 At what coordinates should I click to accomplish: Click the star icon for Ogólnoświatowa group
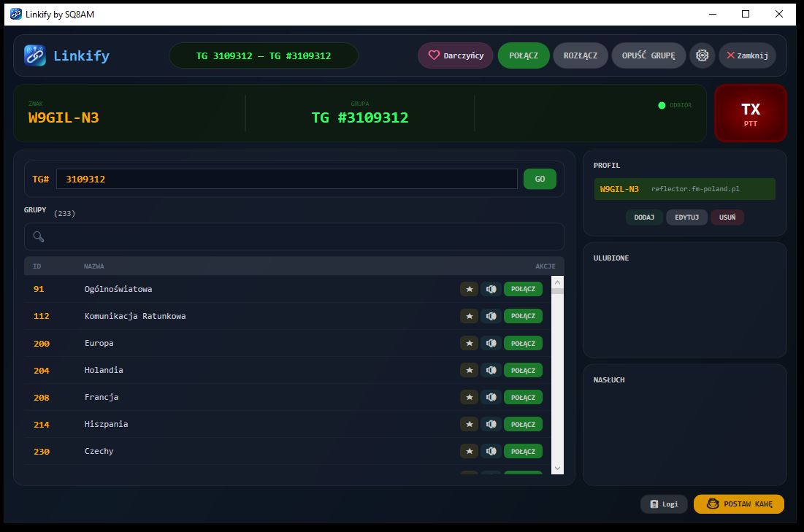pos(469,289)
